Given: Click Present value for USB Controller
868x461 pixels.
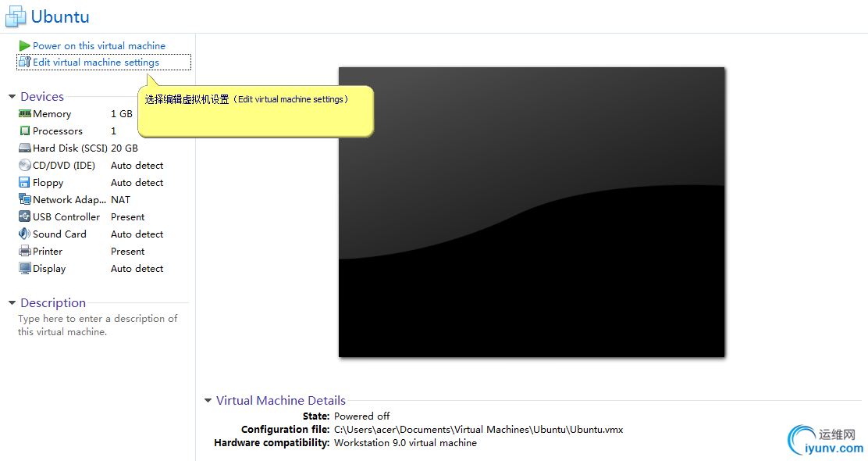Looking at the screenshot, I should click(128, 216).
